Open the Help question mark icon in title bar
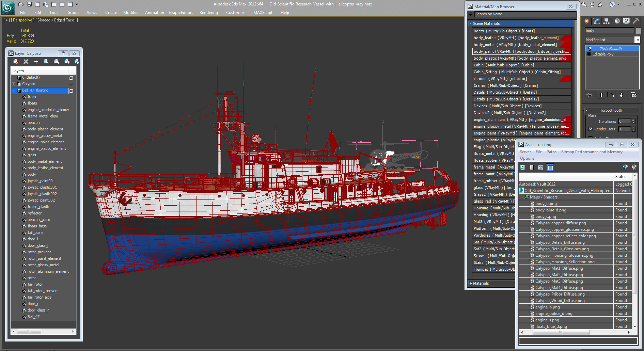Viewport: 644px width, 351px height. (x=612, y=4)
